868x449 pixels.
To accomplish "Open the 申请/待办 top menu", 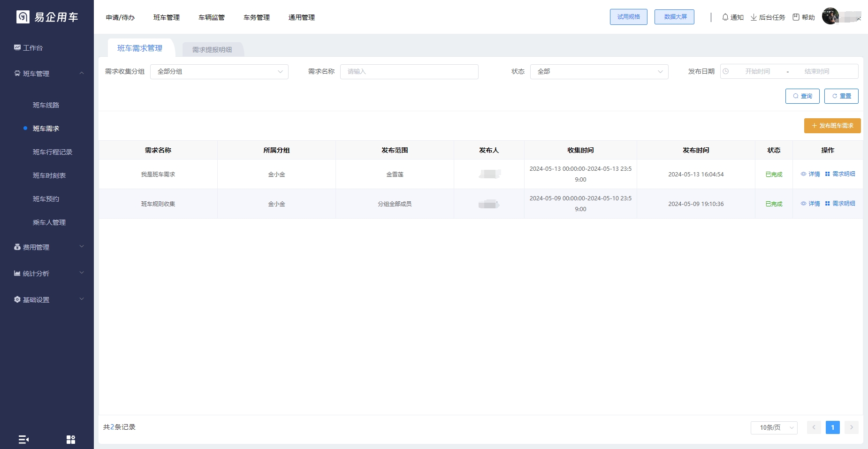I will (x=120, y=17).
